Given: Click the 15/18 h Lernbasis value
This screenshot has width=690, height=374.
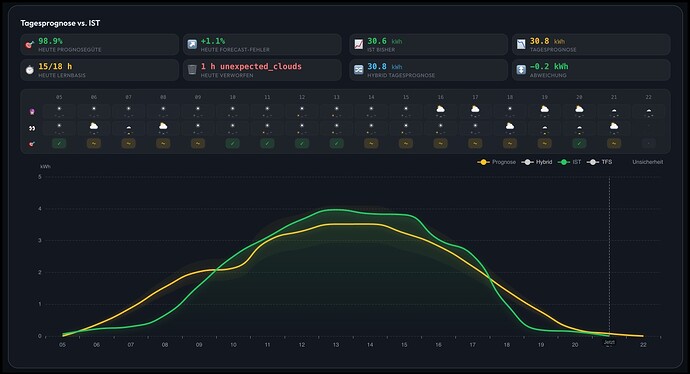Looking at the screenshot, I should pos(55,66).
